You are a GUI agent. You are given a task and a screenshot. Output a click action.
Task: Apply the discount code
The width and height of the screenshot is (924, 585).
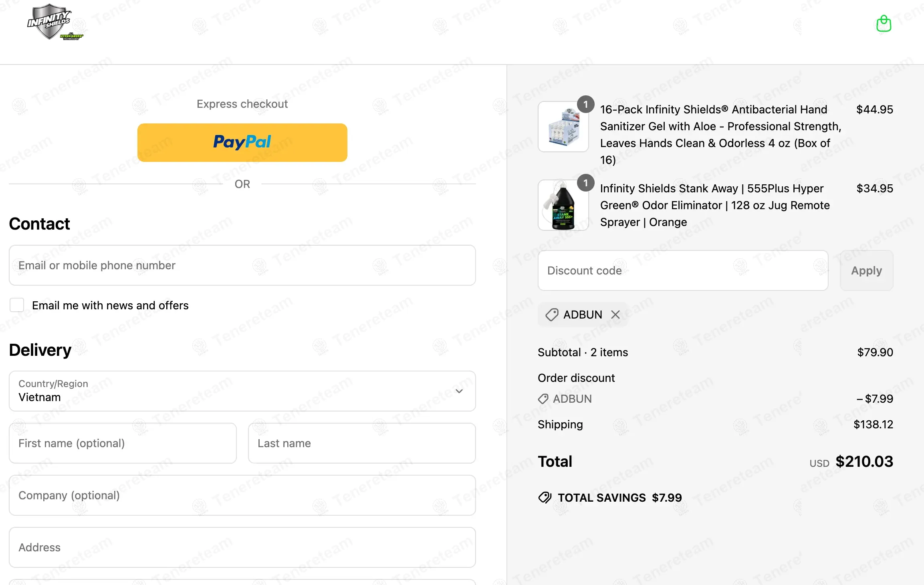point(866,270)
